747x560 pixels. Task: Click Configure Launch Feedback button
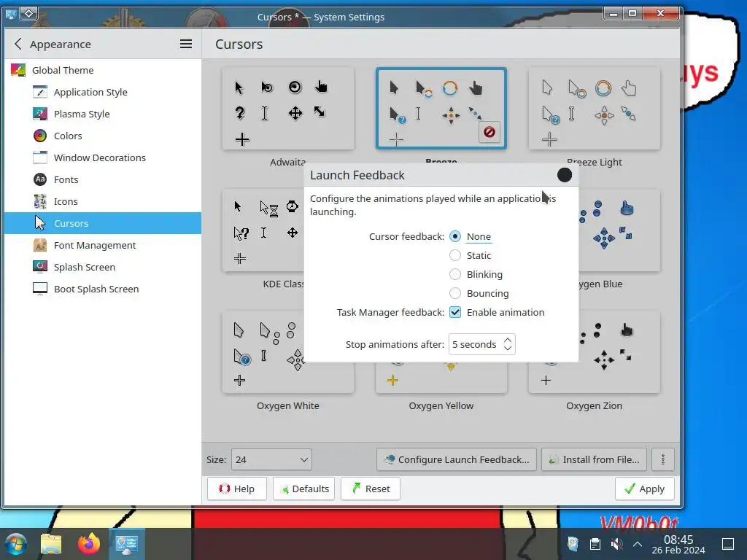coord(457,459)
